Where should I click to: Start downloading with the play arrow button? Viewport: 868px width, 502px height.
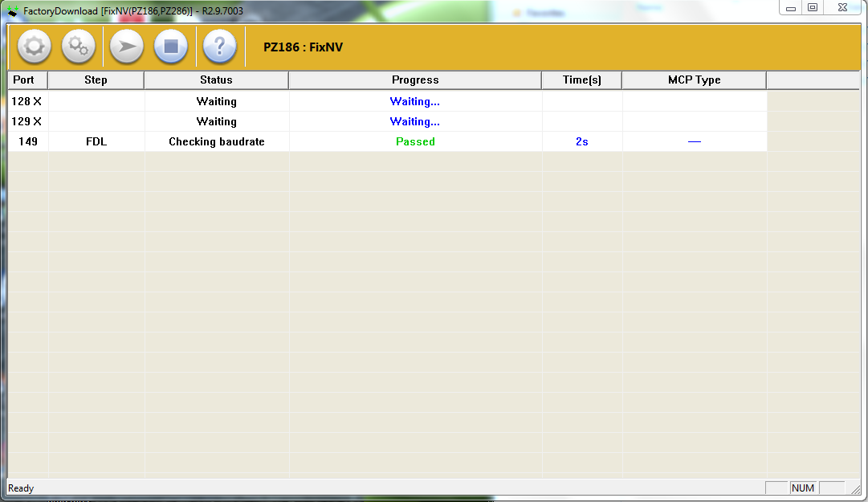click(127, 47)
